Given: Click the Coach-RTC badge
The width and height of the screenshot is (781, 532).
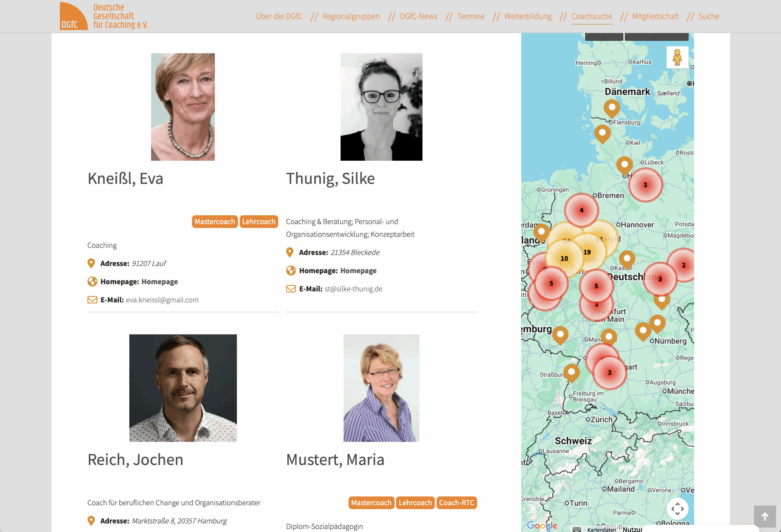Looking at the screenshot, I should point(457,503).
